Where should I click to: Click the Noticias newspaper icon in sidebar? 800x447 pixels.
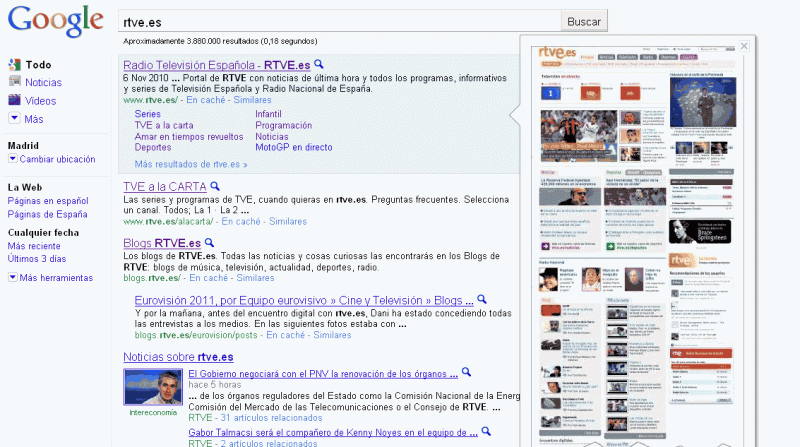pos(14,82)
